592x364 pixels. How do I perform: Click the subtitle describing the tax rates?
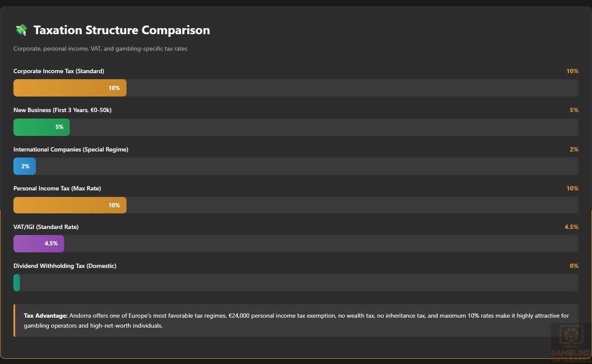[x=101, y=49]
